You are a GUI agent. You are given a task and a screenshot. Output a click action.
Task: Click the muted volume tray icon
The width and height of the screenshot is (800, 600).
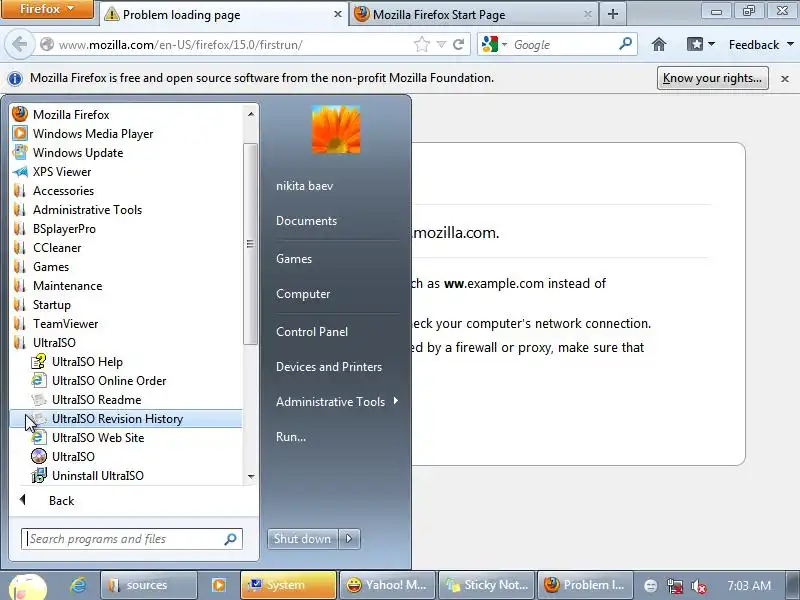click(x=699, y=586)
